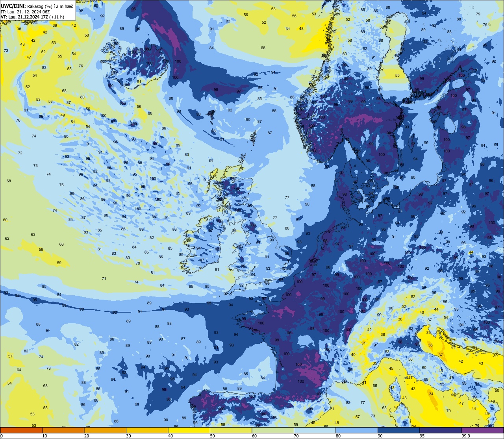The height and width of the screenshot is (439, 504).
Task: Click the "95" legend tick label
Action: tap(422, 435)
